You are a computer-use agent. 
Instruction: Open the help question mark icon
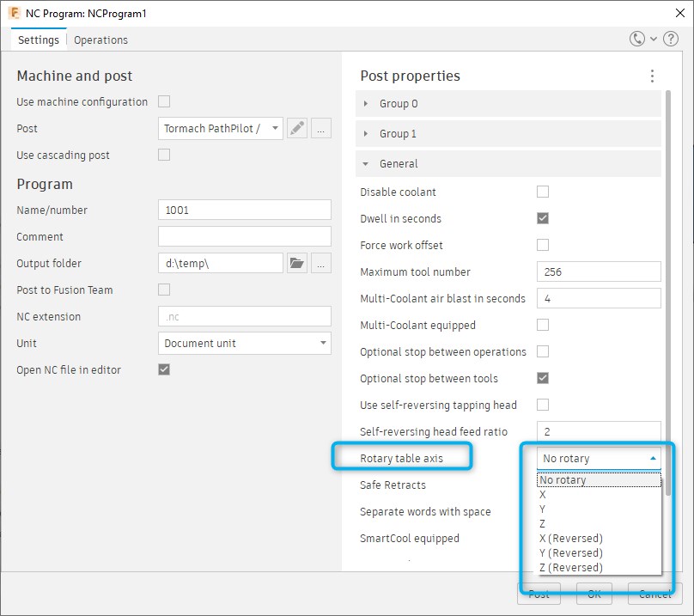tap(671, 40)
